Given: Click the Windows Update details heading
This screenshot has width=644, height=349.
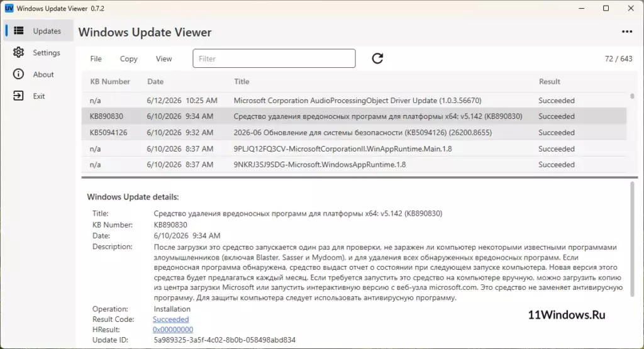Looking at the screenshot, I should point(133,197).
